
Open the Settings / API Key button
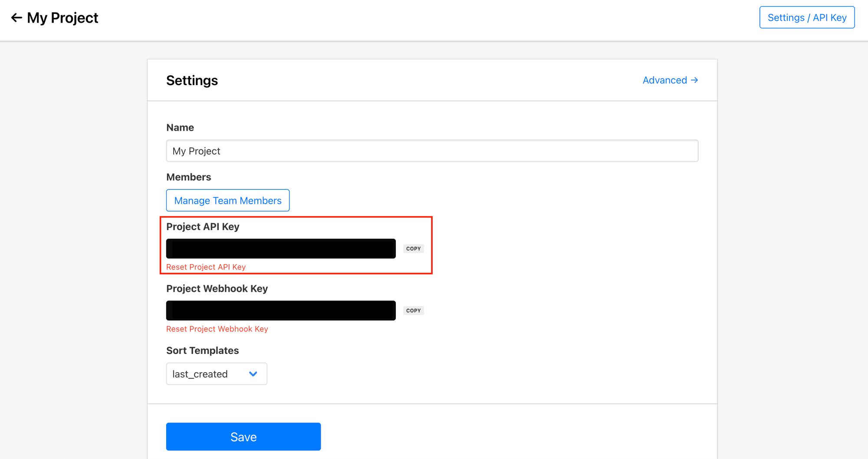coord(807,17)
